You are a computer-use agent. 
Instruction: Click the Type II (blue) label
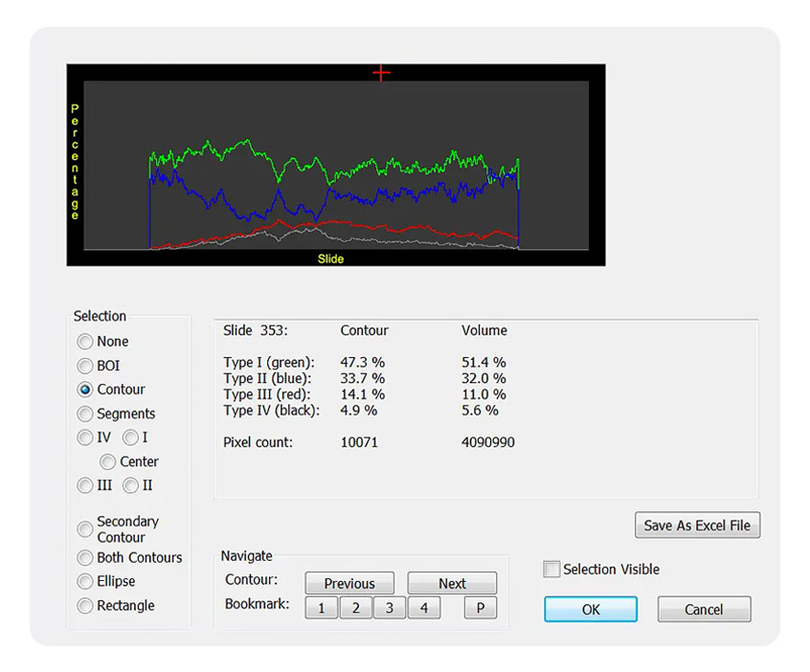267,379
